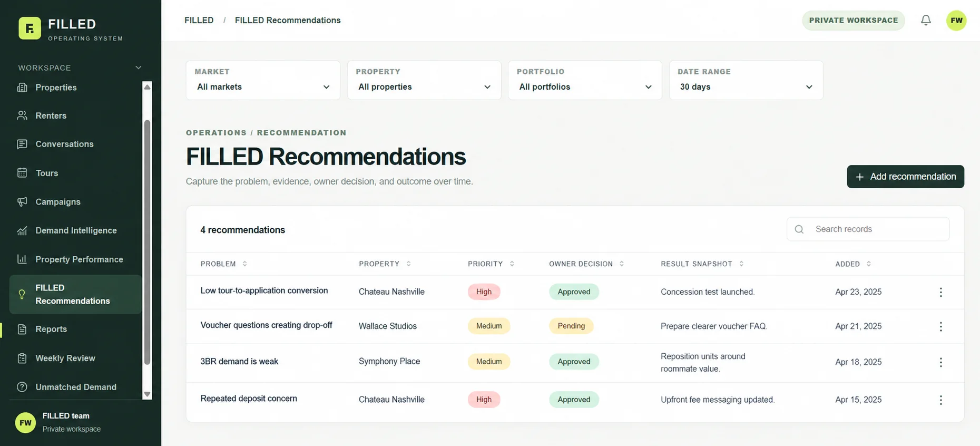This screenshot has height=446, width=980.
Task: Collapse the Workspace section chevron
Action: (x=139, y=67)
